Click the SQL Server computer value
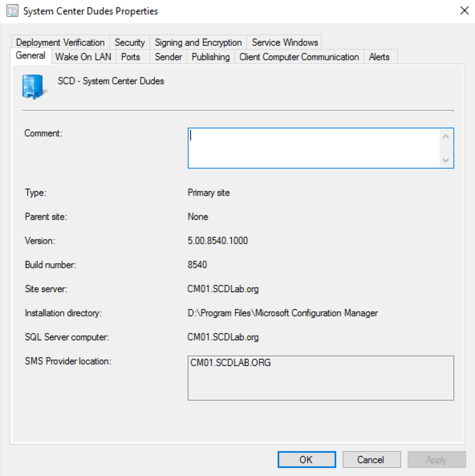The width and height of the screenshot is (475, 476). click(223, 337)
